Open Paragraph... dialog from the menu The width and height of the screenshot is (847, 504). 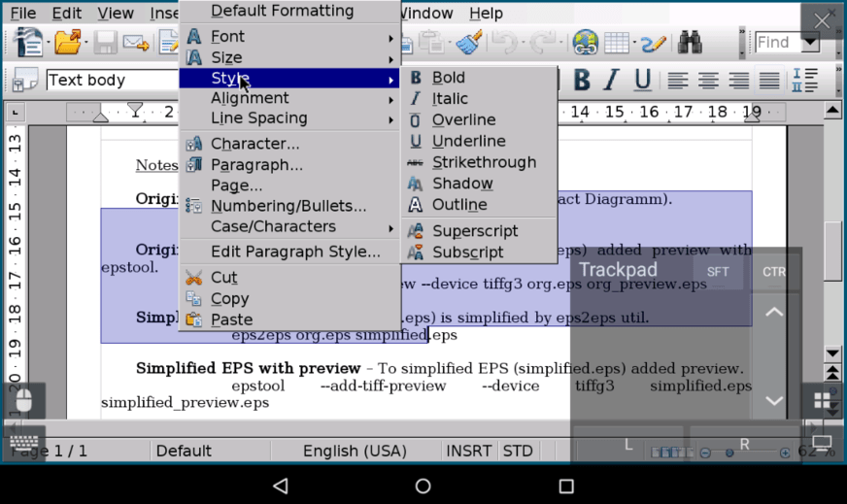tap(289, 165)
